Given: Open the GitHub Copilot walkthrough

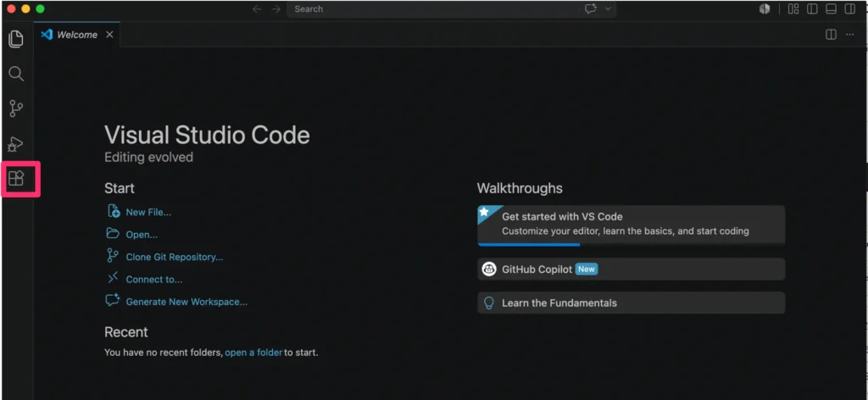Looking at the screenshot, I should click(x=631, y=269).
